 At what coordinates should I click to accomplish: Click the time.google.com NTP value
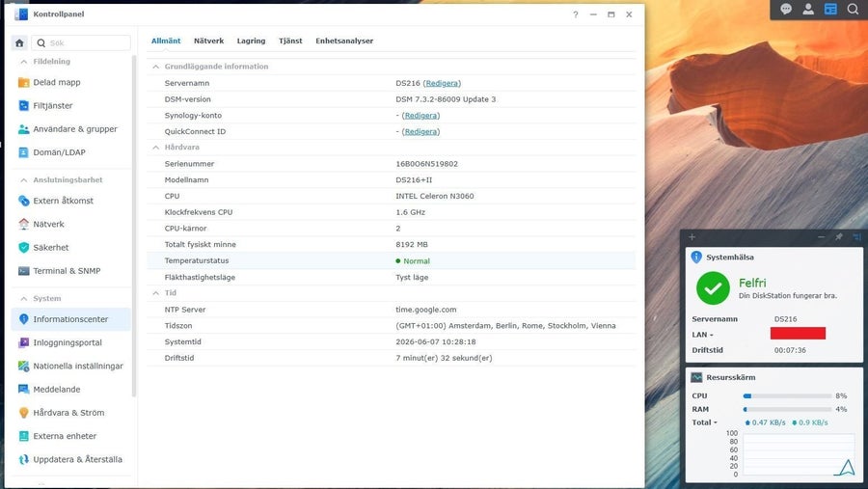(425, 310)
